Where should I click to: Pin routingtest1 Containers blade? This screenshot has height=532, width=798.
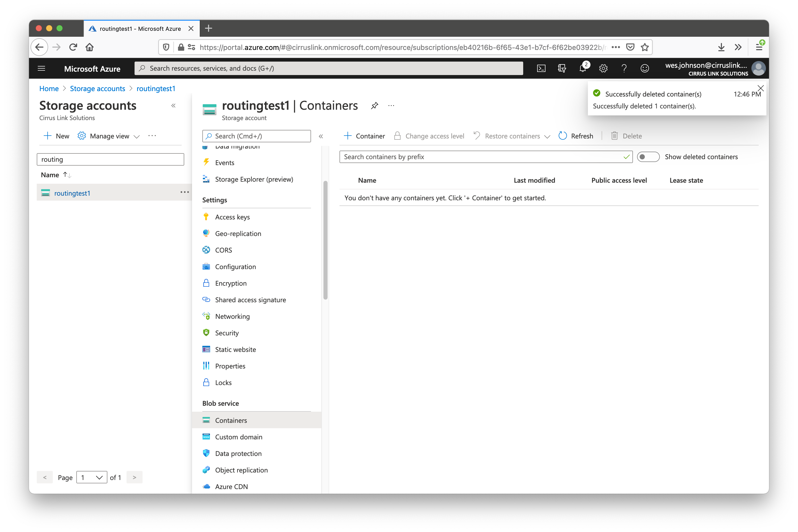pos(375,106)
